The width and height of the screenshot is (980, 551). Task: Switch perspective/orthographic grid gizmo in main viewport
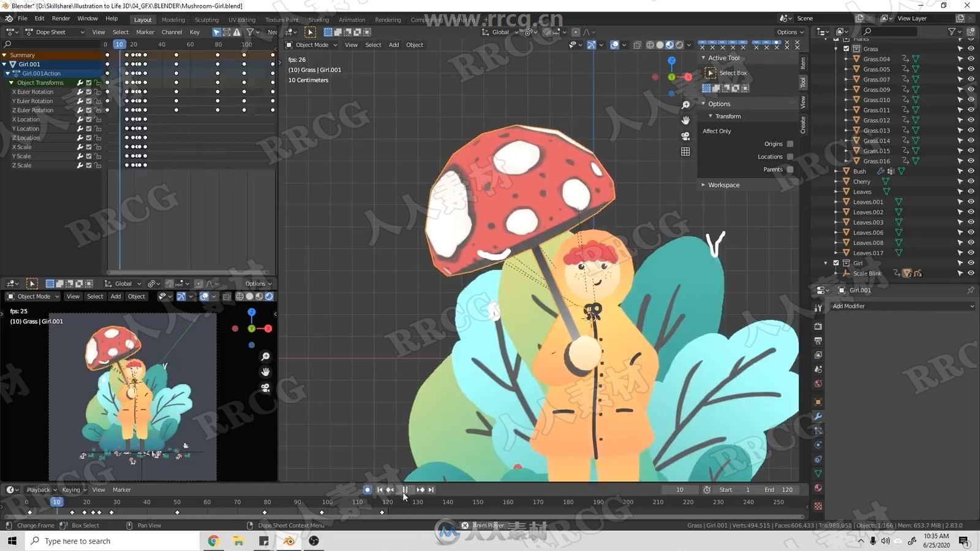coord(685,151)
